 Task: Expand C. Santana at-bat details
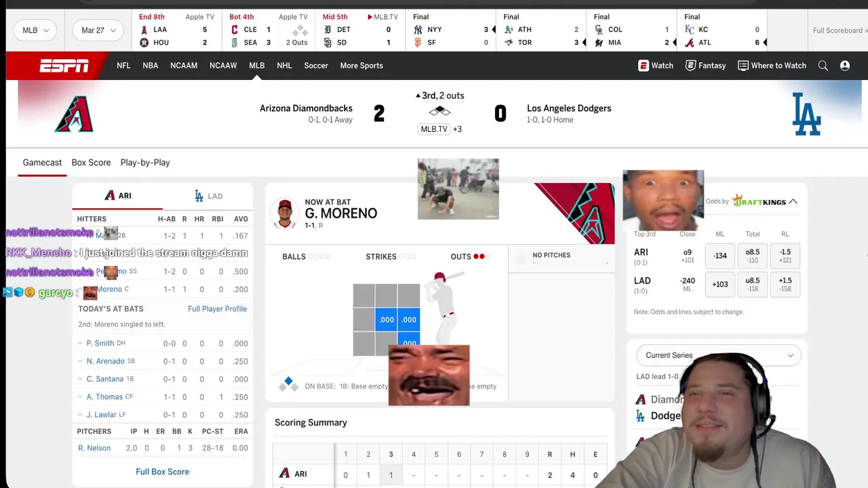[x=80, y=379]
